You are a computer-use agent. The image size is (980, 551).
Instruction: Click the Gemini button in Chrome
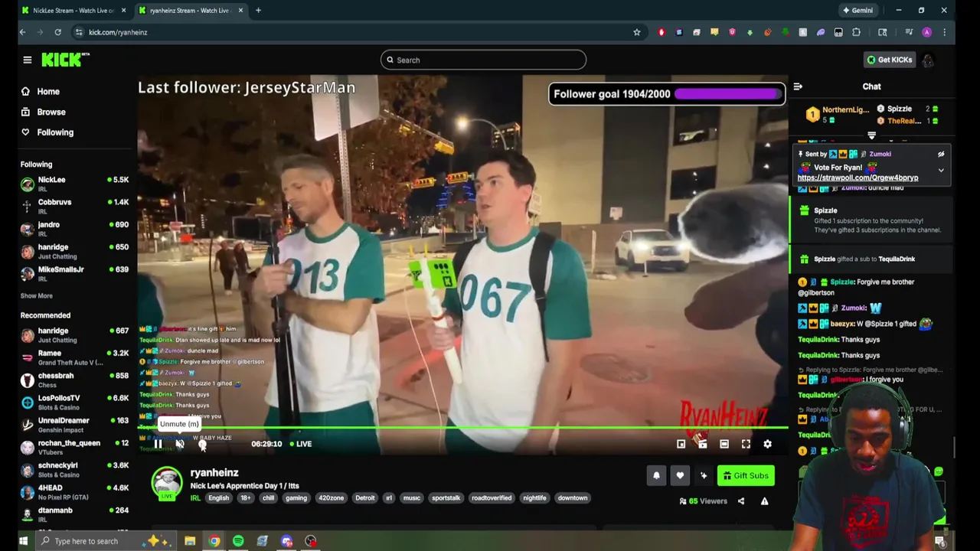tap(857, 10)
